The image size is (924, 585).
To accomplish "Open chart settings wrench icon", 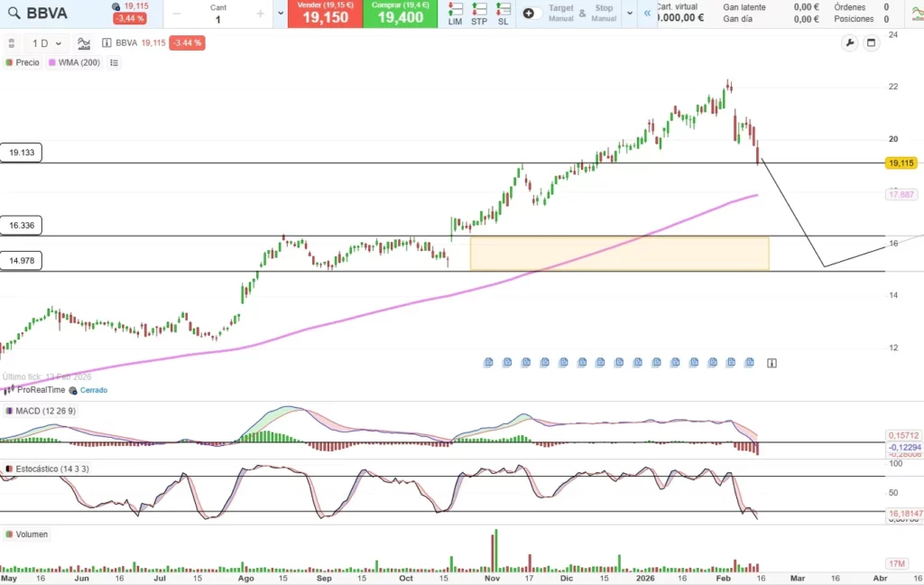I will pos(849,42).
